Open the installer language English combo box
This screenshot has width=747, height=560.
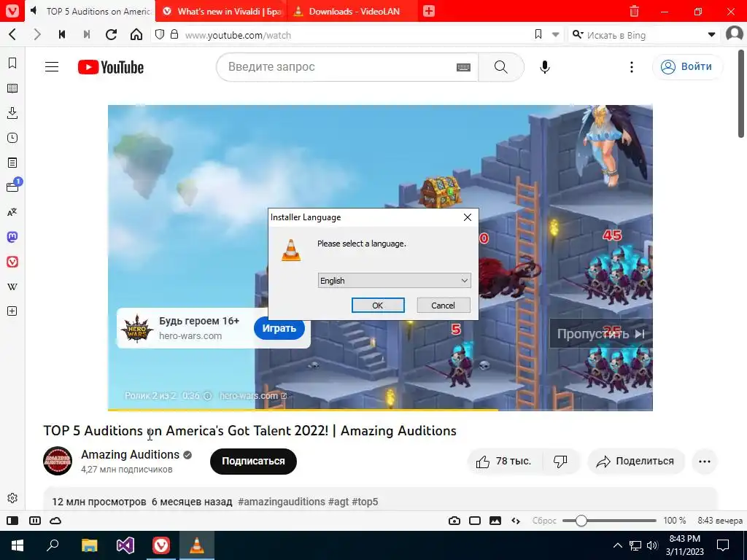394,281
